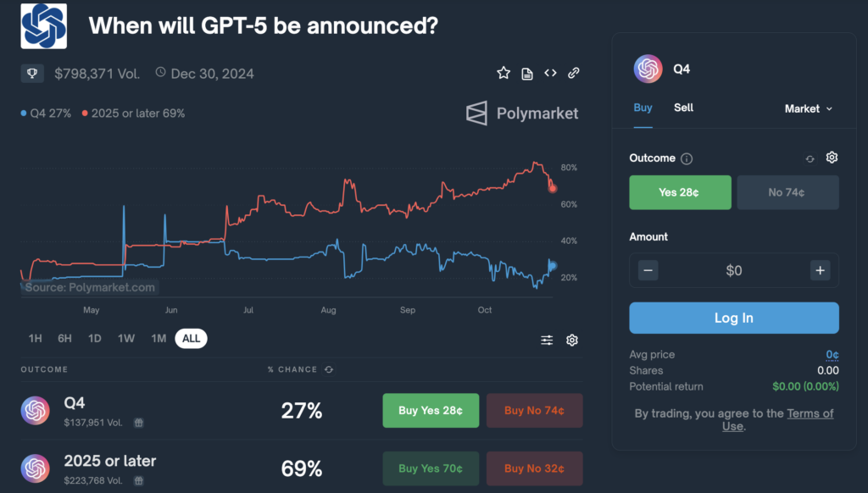Select the Buy tab
The image size is (868, 493).
pos(643,108)
